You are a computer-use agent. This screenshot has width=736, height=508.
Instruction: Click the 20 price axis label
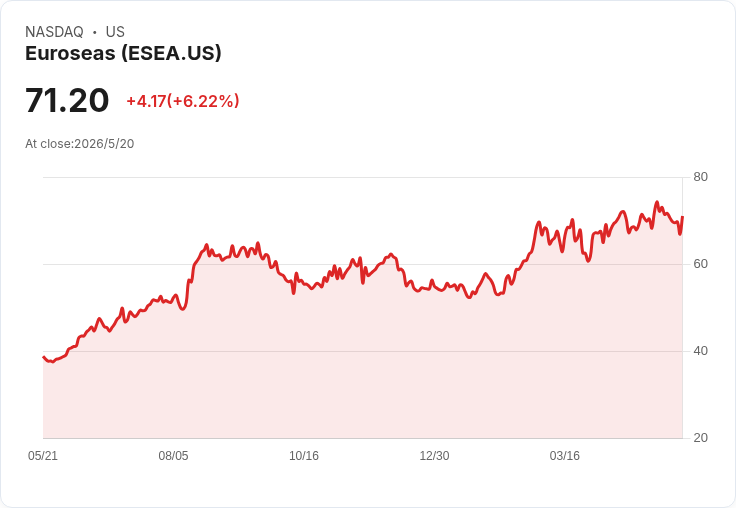pyautogui.click(x=700, y=438)
